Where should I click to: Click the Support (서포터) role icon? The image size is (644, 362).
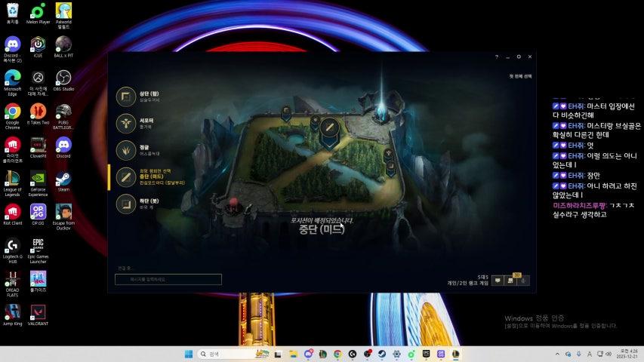125,124
